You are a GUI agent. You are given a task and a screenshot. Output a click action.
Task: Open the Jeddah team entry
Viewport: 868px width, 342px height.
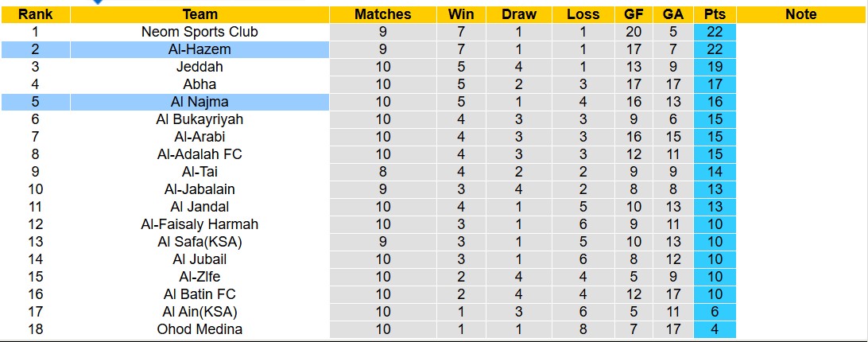point(200,67)
